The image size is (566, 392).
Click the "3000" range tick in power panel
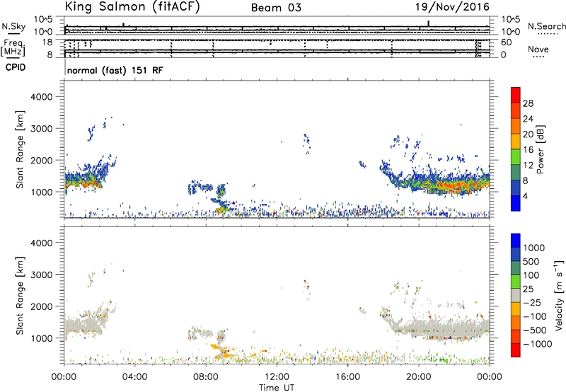point(42,129)
